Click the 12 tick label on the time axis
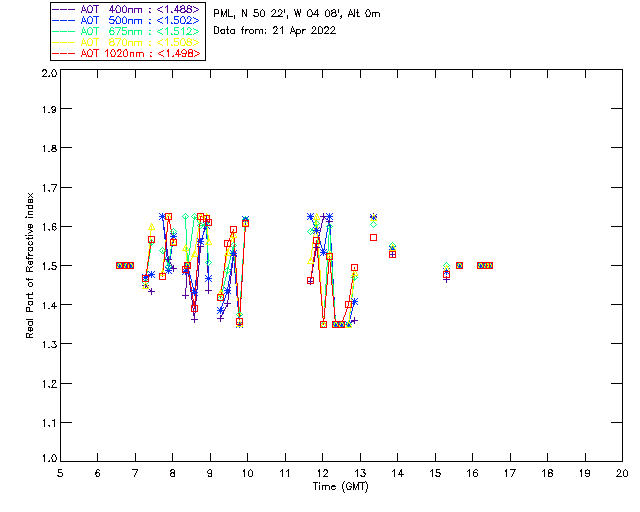The image size is (640, 512). click(322, 473)
